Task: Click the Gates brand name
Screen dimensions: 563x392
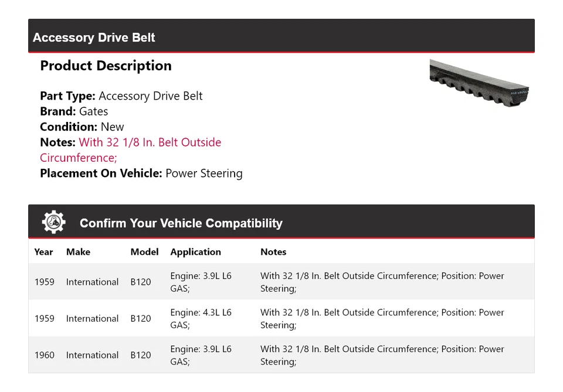Action: point(93,111)
